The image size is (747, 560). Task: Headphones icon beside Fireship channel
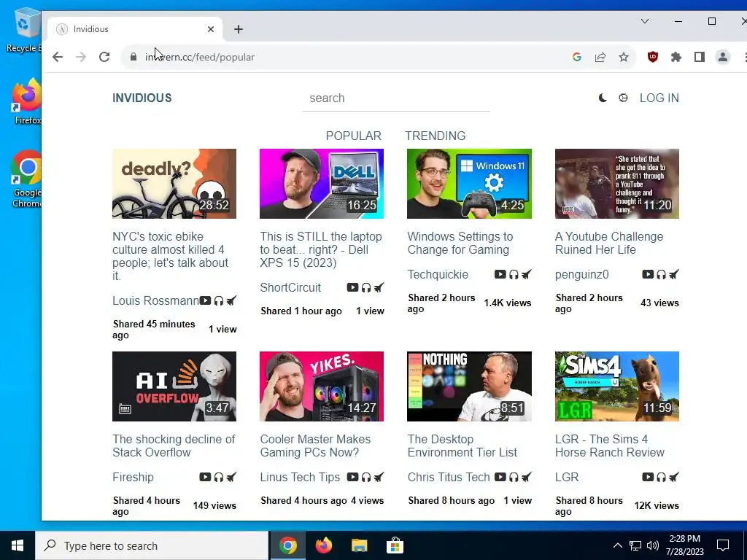point(219,477)
